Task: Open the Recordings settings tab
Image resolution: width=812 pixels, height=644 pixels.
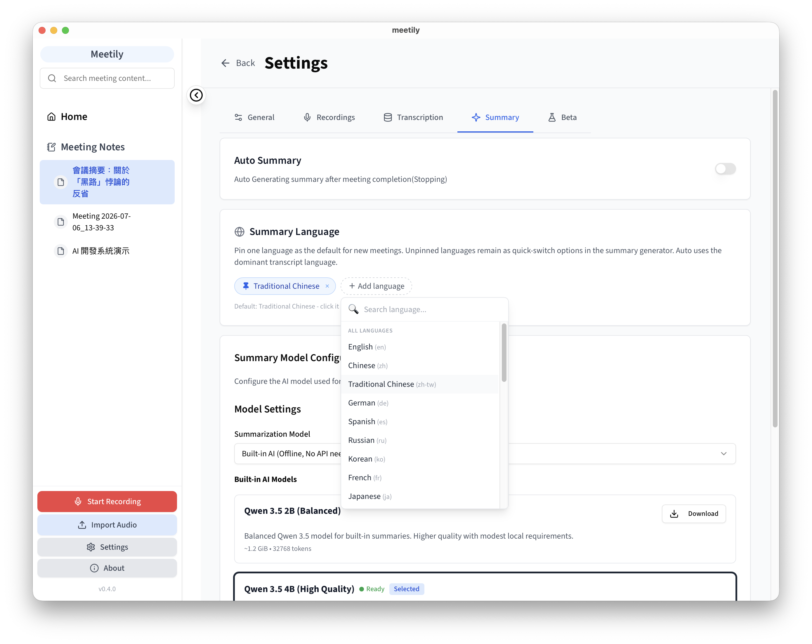Action: pyautogui.click(x=329, y=117)
